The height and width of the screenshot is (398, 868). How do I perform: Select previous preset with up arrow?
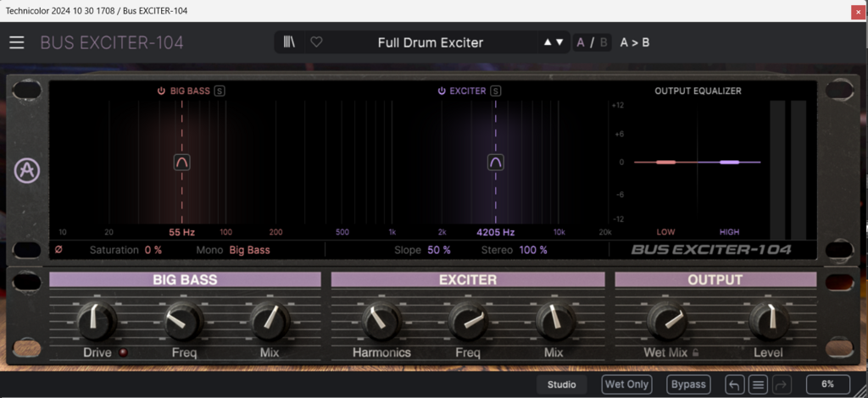click(x=548, y=42)
